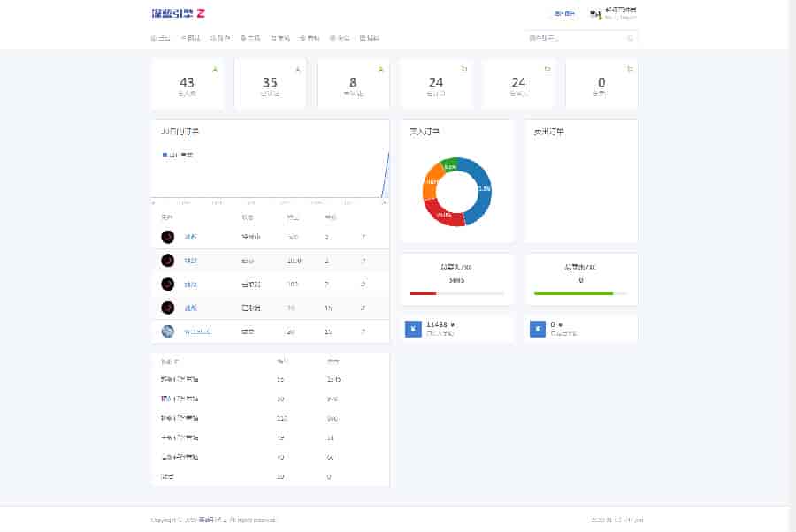796x532 pixels.
Task: Select the value 222 in the lower table
Action: coord(282,418)
